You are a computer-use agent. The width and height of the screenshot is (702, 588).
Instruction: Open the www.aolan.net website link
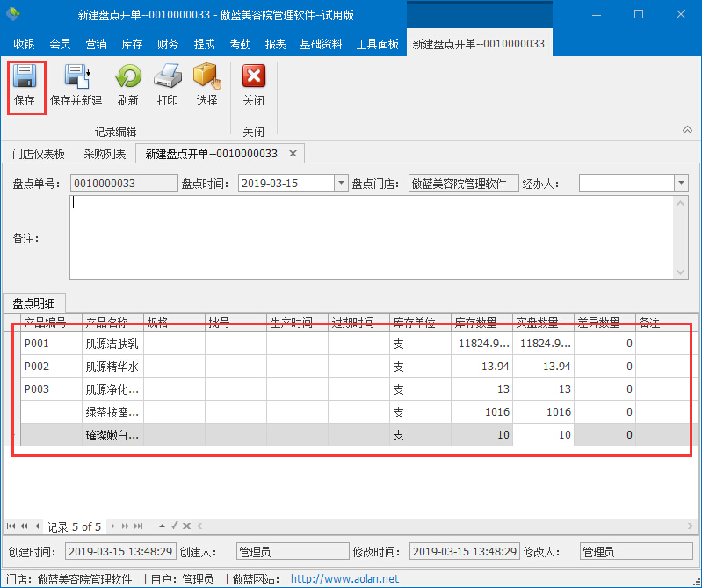[344, 579]
